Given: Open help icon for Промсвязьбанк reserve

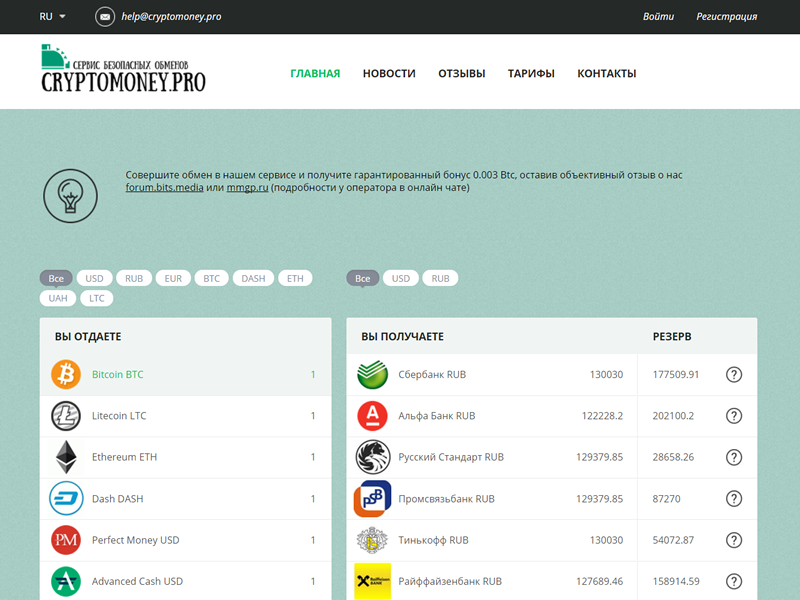Looking at the screenshot, I should click(734, 498).
